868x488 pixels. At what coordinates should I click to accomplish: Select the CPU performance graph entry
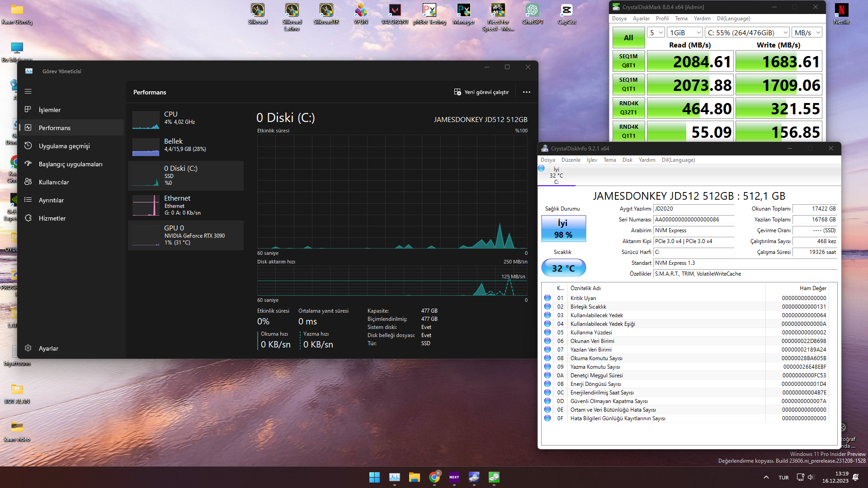(x=186, y=119)
